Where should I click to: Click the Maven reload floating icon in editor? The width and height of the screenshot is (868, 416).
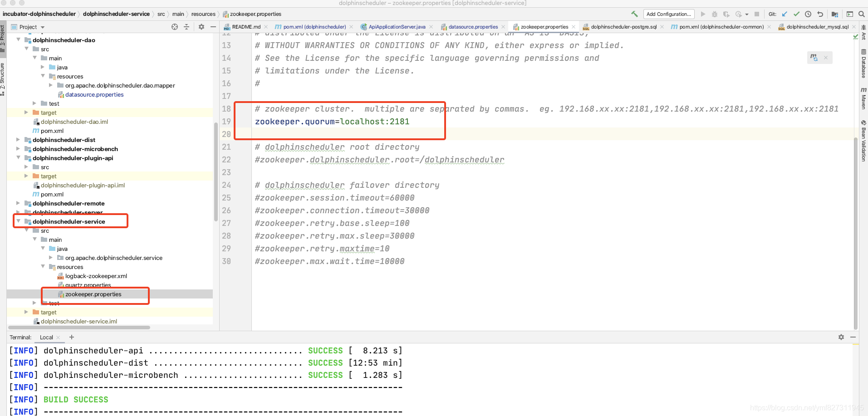coord(814,58)
